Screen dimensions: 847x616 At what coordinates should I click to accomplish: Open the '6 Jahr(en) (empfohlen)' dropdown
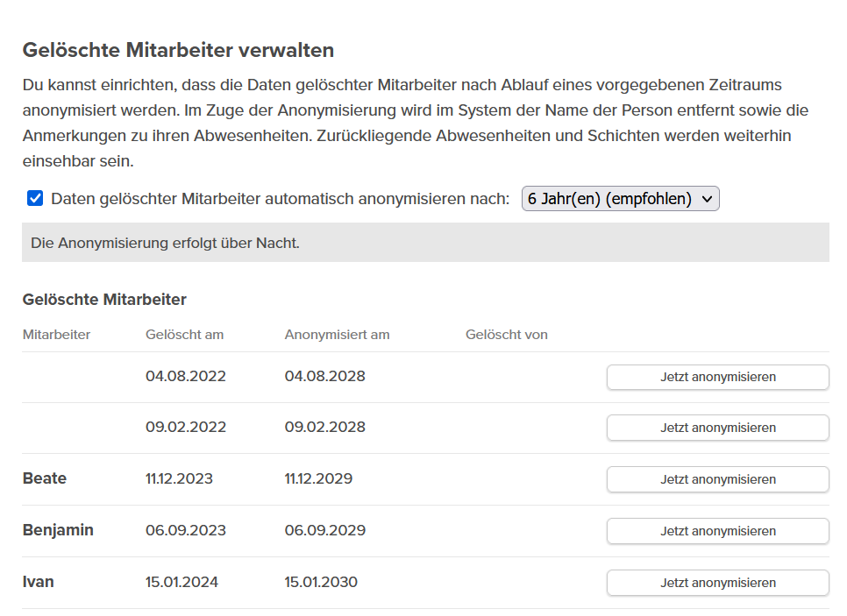click(620, 199)
